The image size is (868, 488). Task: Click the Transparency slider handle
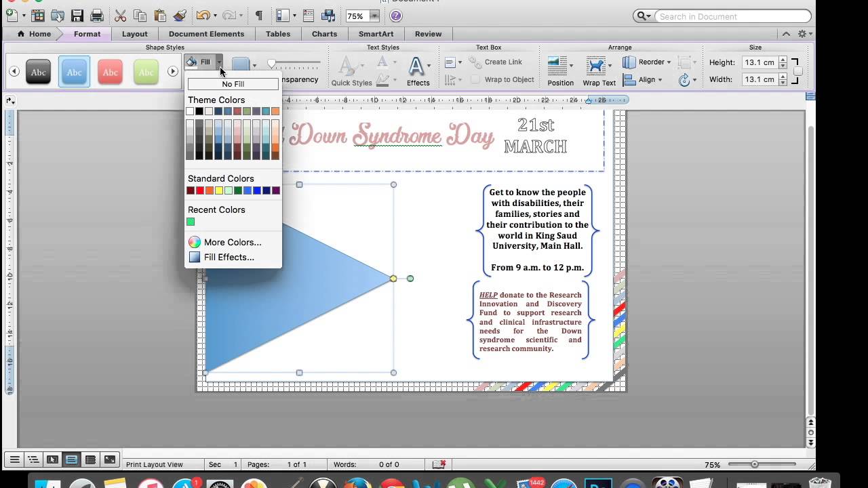[272, 64]
